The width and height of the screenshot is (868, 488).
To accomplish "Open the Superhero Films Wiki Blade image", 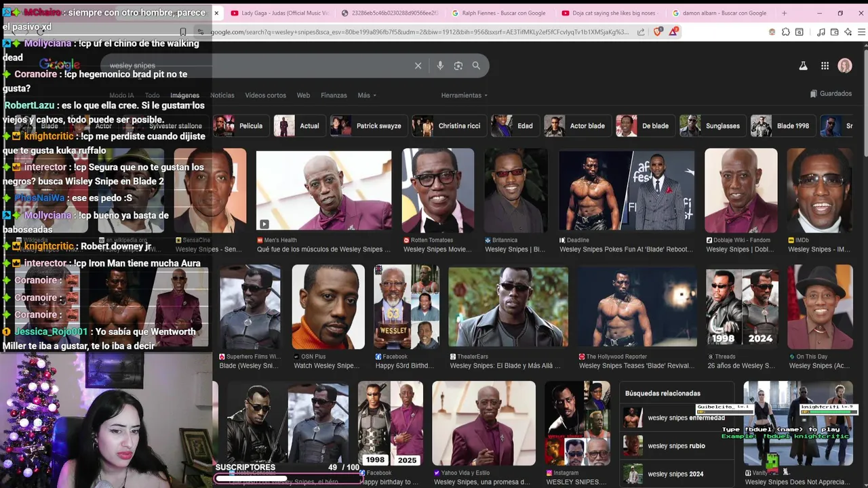I will 250,307.
